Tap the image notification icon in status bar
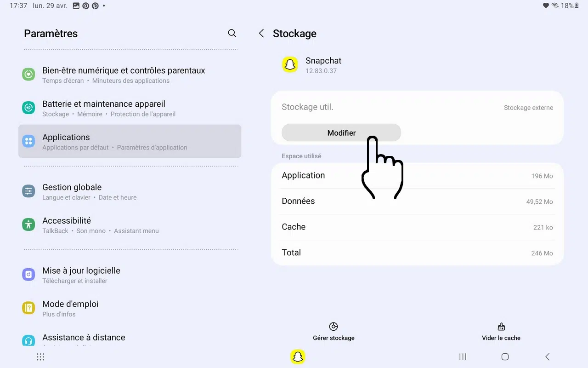The height and width of the screenshot is (368, 588). pos(76,6)
